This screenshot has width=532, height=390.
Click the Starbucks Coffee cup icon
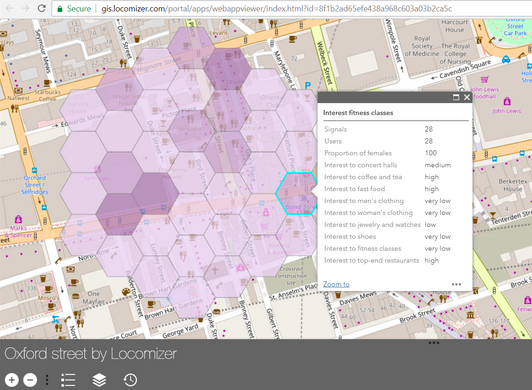pos(47,83)
